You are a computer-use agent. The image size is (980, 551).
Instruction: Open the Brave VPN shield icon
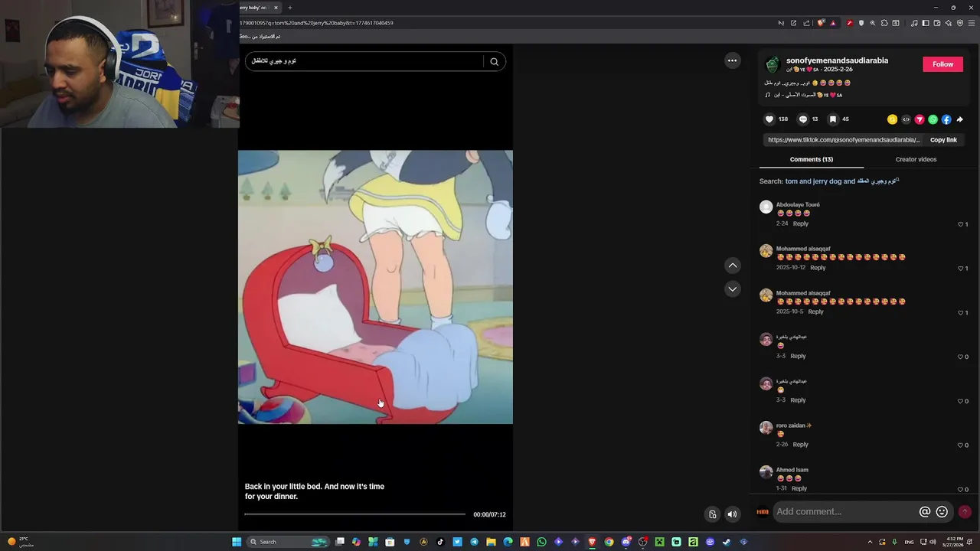coord(960,23)
